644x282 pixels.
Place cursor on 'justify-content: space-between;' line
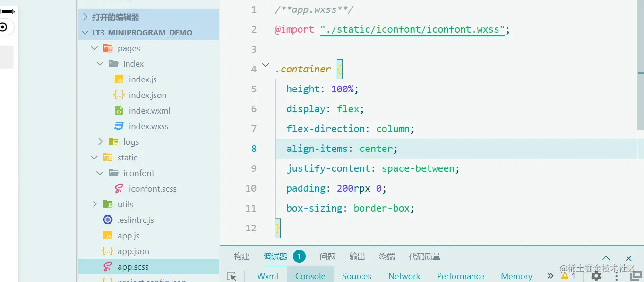pos(373,168)
